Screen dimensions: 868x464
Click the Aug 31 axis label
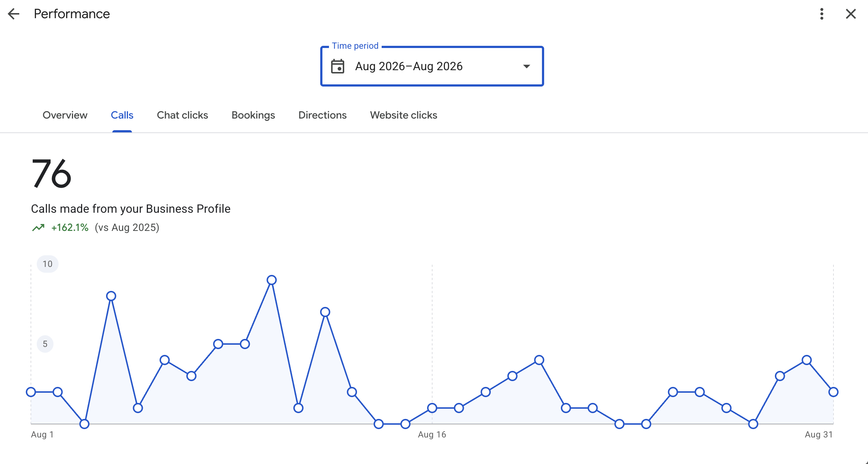(819, 435)
